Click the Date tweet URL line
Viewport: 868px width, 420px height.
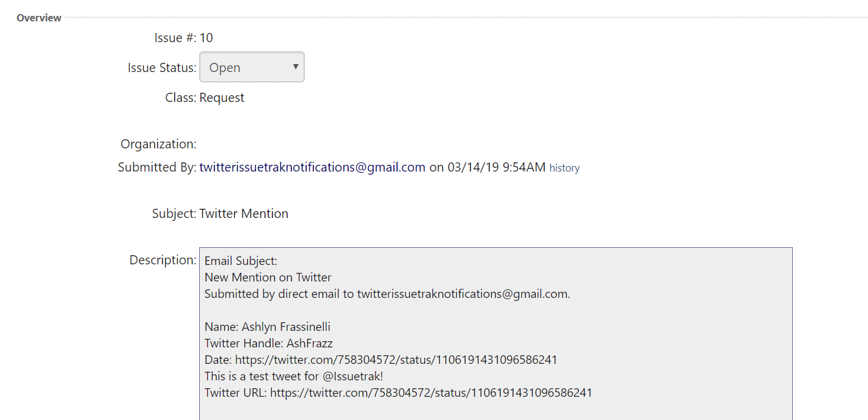click(x=381, y=360)
